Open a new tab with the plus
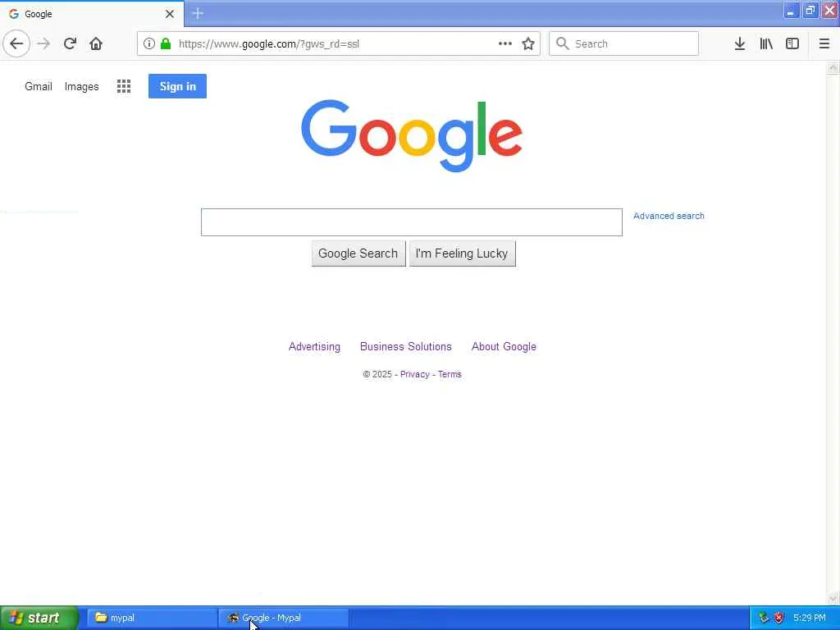This screenshot has width=840, height=630. (198, 13)
